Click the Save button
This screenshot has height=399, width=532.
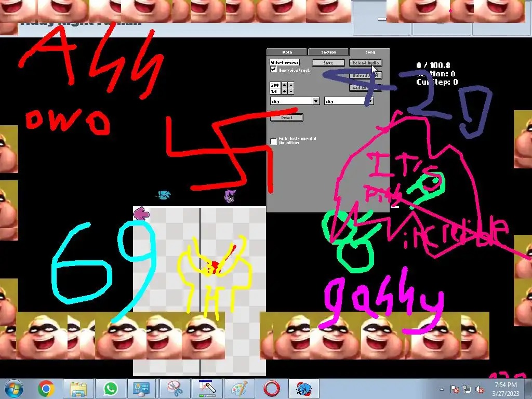pos(328,63)
